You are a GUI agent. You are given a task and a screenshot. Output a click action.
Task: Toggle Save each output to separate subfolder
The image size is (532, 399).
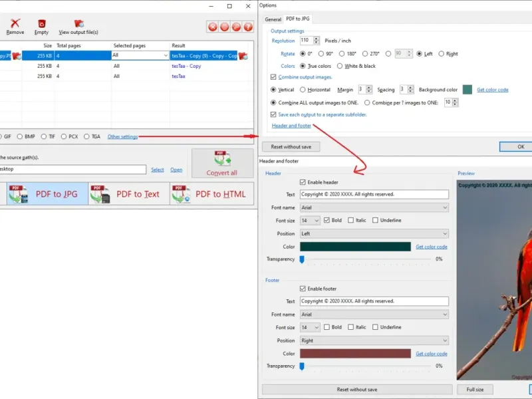tap(273, 114)
